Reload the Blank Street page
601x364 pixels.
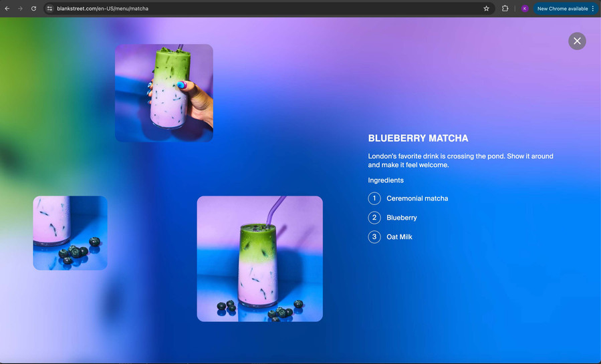tap(33, 9)
